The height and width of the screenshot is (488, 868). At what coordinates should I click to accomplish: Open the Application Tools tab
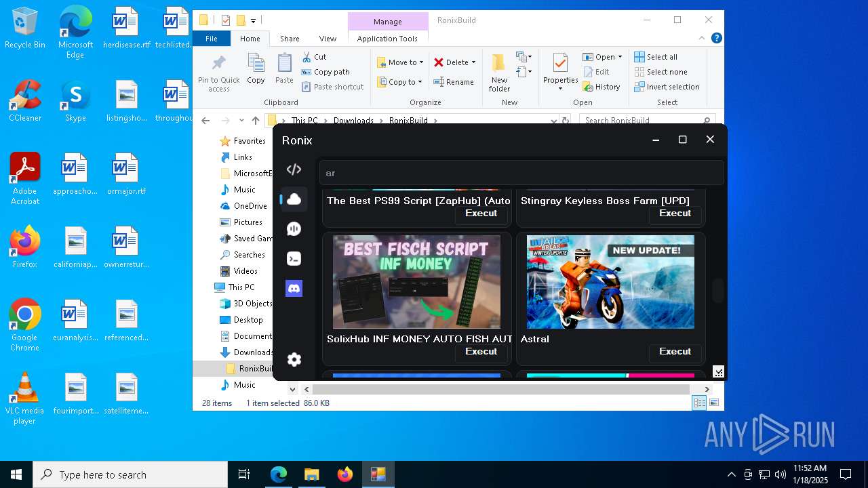(x=387, y=39)
